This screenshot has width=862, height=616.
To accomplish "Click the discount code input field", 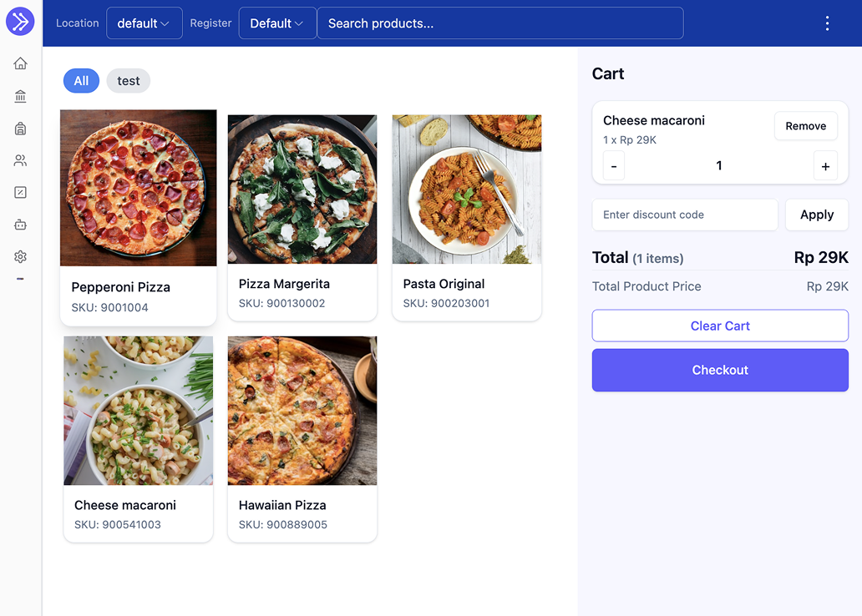I will pos(685,215).
